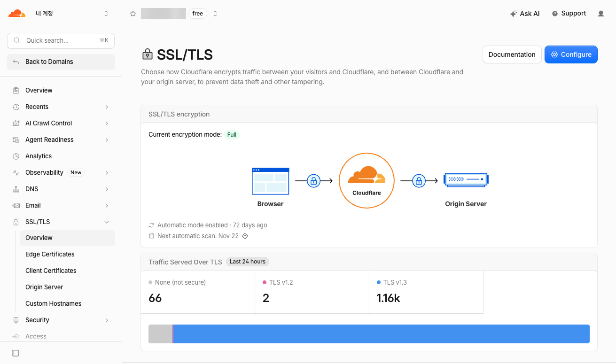This screenshot has width=616, height=364.
Task: Click the Overview clipboard icon in sidebar
Action: pyautogui.click(x=16, y=90)
